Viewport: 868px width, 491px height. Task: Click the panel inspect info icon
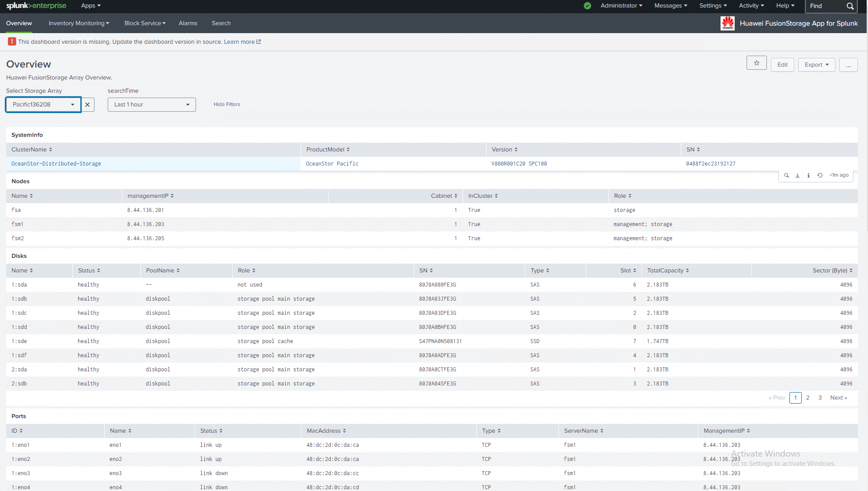coord(808,175)
